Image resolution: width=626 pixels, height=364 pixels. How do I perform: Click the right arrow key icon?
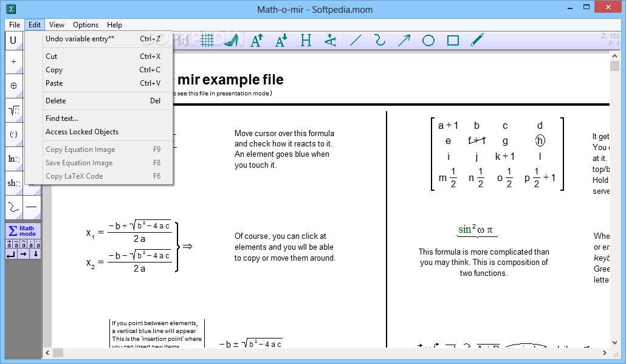pyautogui.click(x=24, y=254)
